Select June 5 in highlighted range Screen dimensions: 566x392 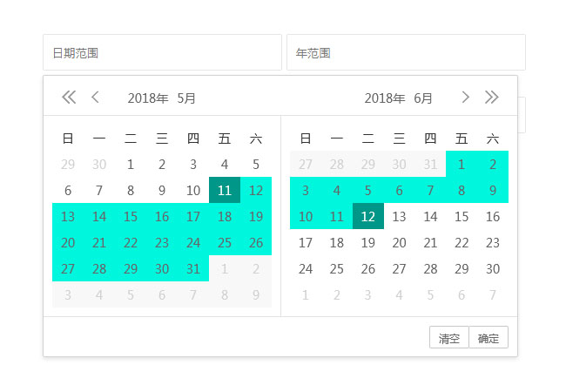click(x=367, y=191)
